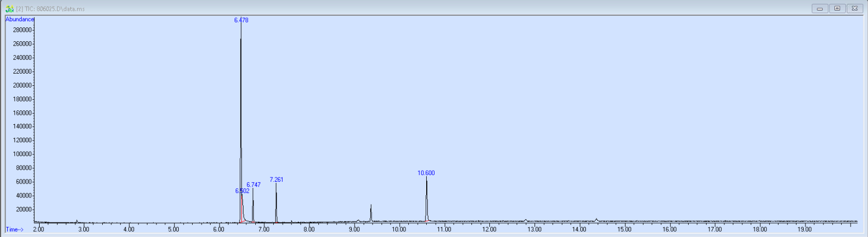Click the 180000 abundance tick value
This screenshot has height=237, width=868.
[x=21, y=99]
